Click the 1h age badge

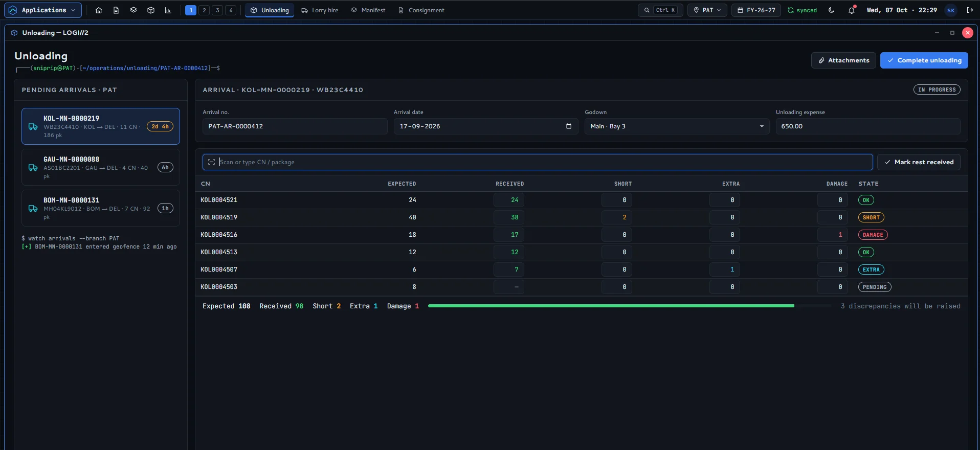[165, 208]
